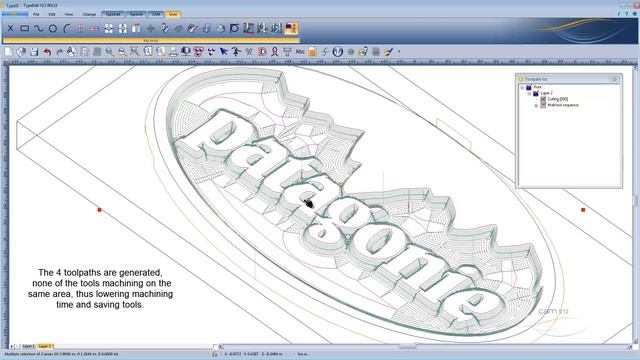Viewport: 640px width, 360px height.
Task: Open the View menu
Action: coord(69,14)
